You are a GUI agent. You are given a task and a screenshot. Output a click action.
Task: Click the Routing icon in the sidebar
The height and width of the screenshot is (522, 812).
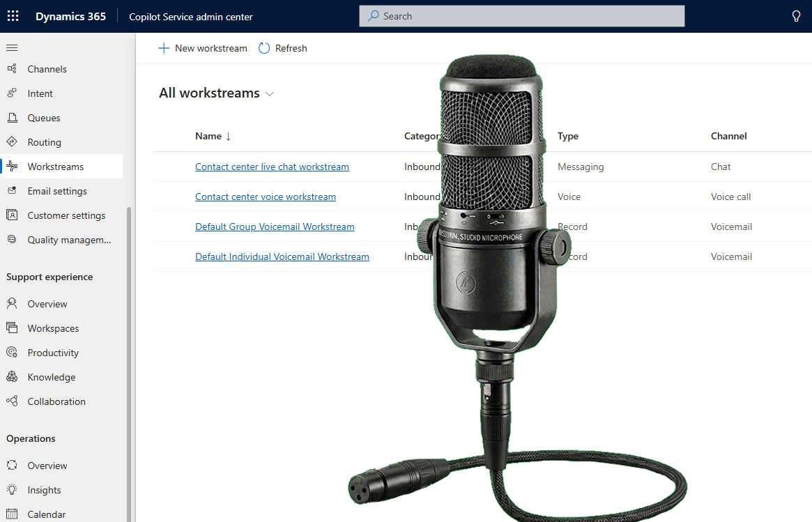point(12,142)
